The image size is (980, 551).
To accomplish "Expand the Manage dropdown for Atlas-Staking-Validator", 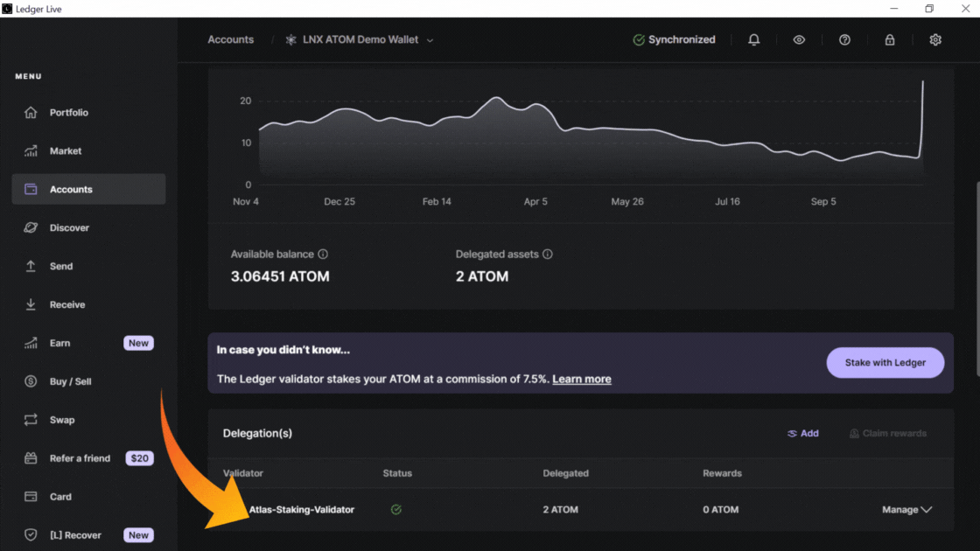I will (x=906, y=510).
